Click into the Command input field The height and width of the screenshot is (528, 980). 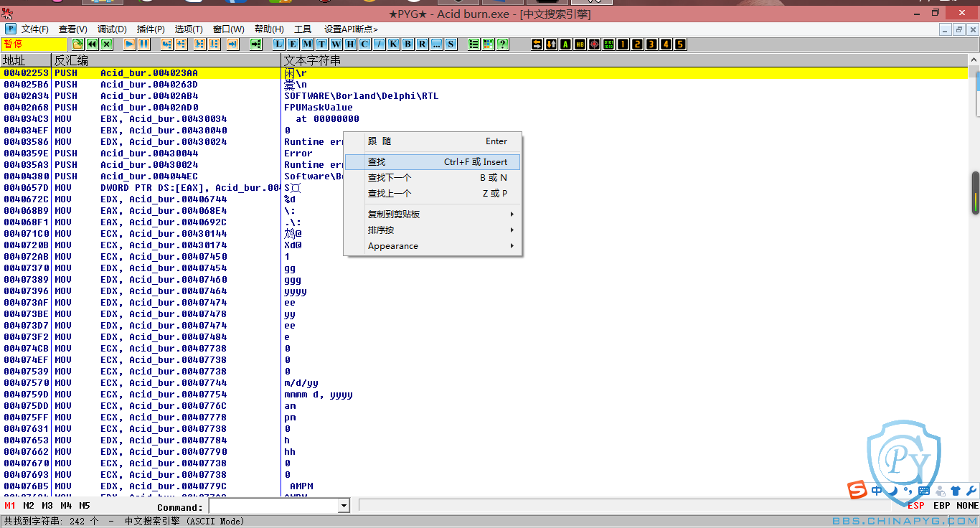click(x=274, y=506)
